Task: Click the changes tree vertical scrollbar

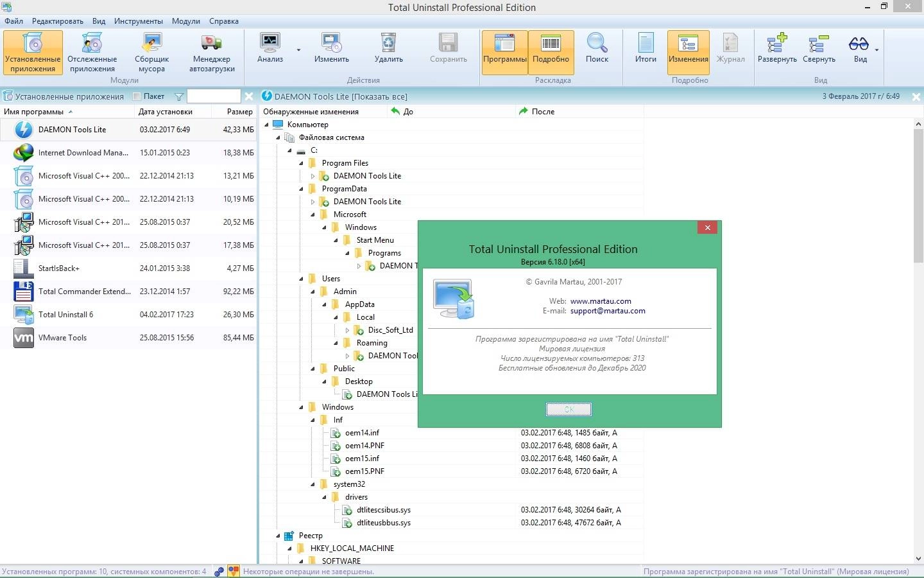Action: 918,197
